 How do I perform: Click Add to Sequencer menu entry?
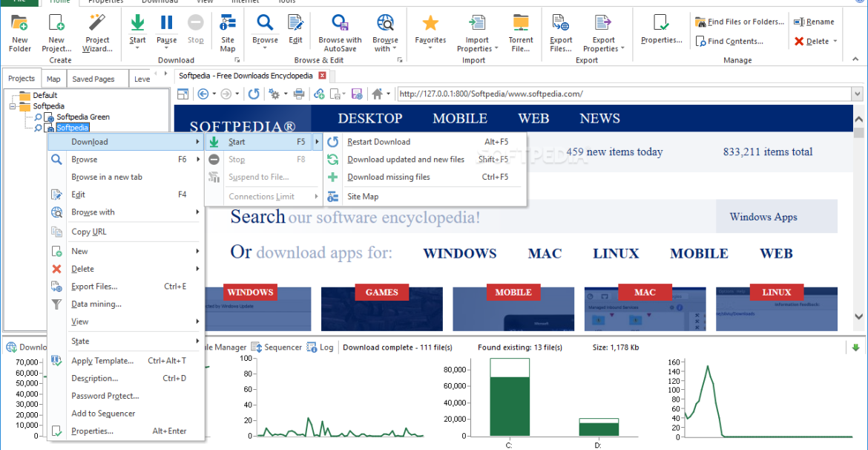click(x=126, y=414)
